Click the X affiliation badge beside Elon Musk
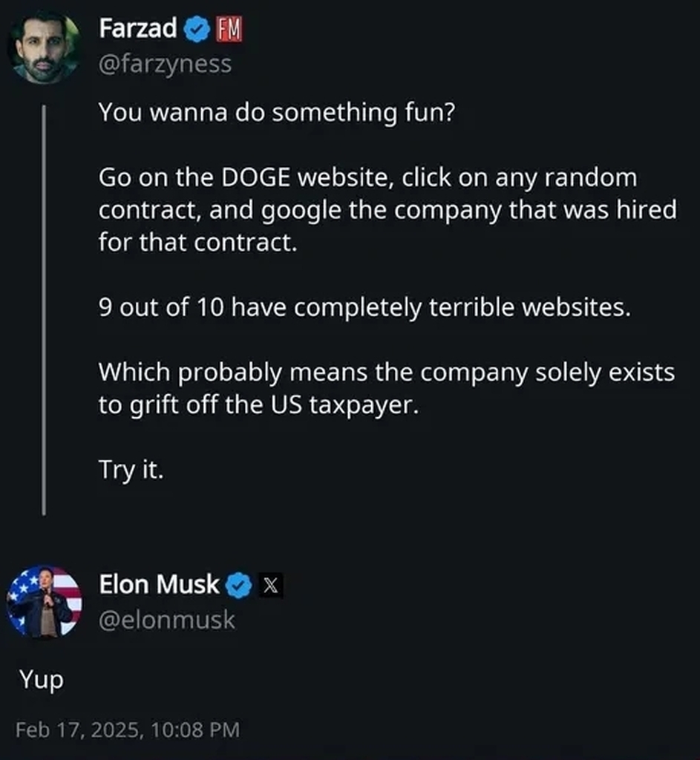Screen dimensions: 700x760 pyautogui.click(x=271, y=586)
